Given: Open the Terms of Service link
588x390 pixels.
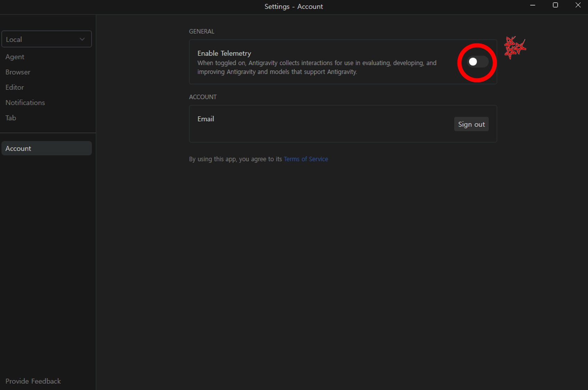Looking at the screenshot, I should pyautogui.click(x=306, y=159).
